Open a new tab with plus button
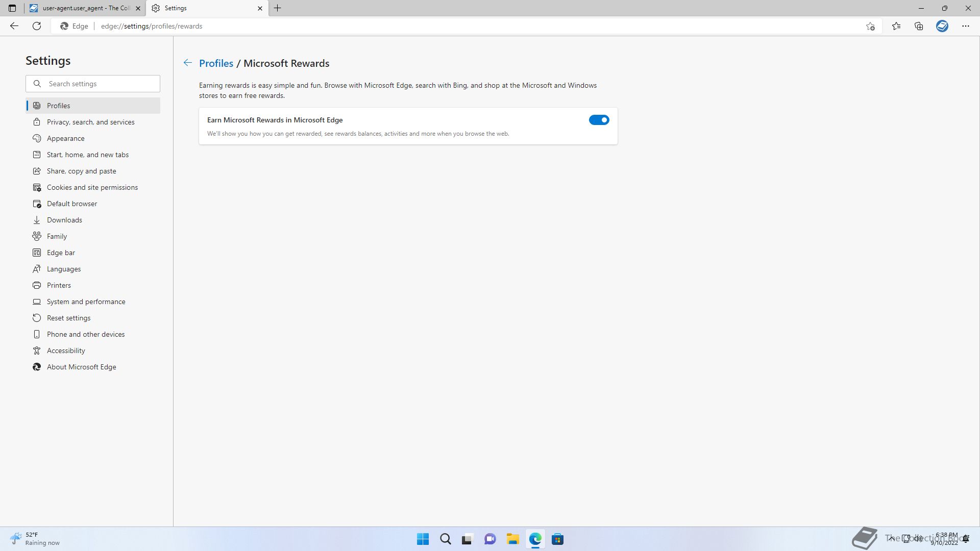This screenshot has height=551, width=980. 278,8
